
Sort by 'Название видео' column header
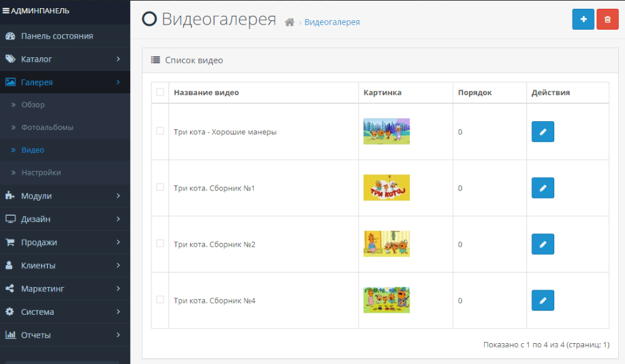coord(206,93)
